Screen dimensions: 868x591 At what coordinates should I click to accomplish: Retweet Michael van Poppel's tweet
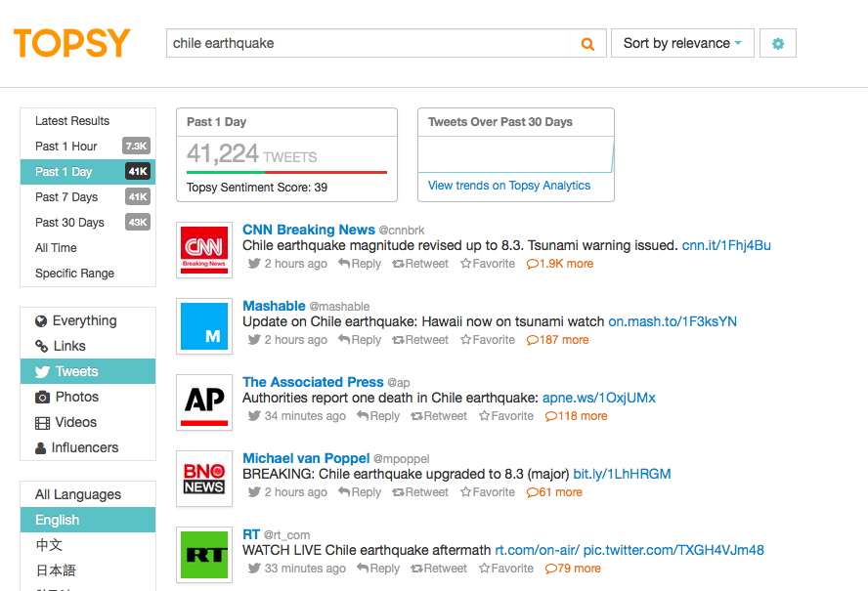[x=420, y=492]
